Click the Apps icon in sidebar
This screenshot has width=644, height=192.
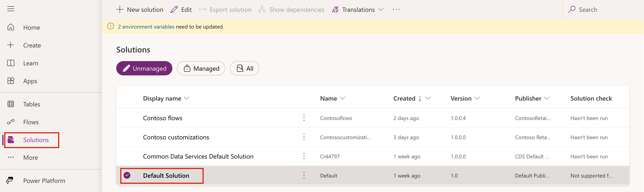(x=11, y=81)
